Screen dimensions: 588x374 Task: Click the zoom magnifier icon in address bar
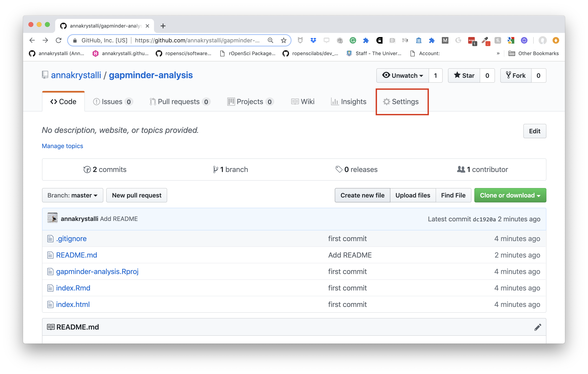pos(270,40)
